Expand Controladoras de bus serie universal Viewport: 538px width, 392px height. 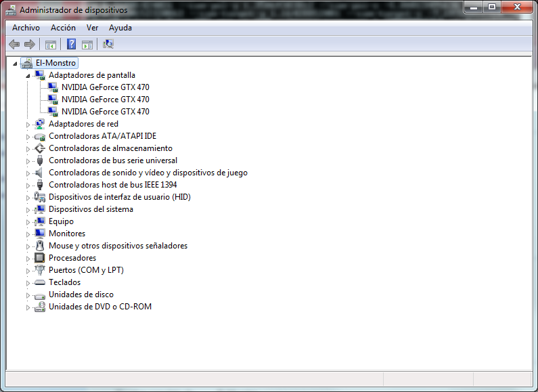click(28, 161)
